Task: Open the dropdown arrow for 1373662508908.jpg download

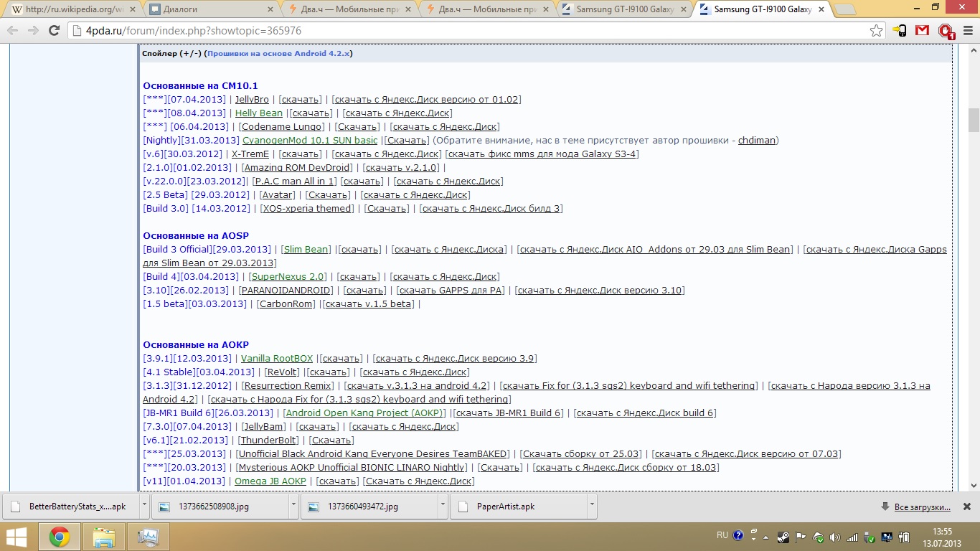Action: (294, 507)
